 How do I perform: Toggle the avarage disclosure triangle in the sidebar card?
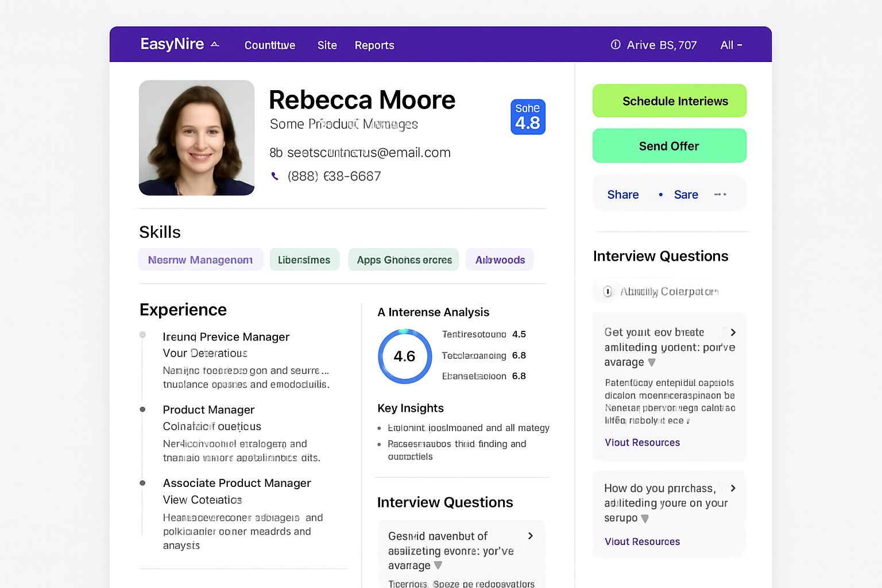coord(652,362)
